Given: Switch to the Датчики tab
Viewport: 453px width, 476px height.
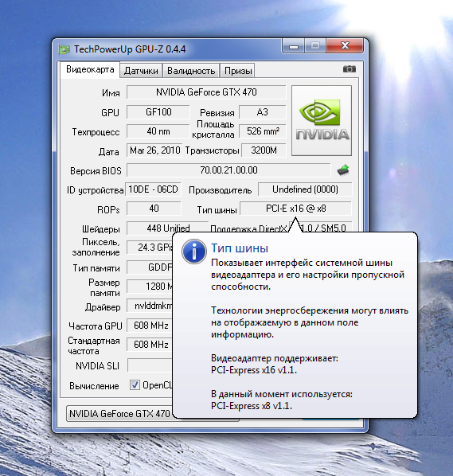Looking at the screenshot, I should (x=141, y=71).
